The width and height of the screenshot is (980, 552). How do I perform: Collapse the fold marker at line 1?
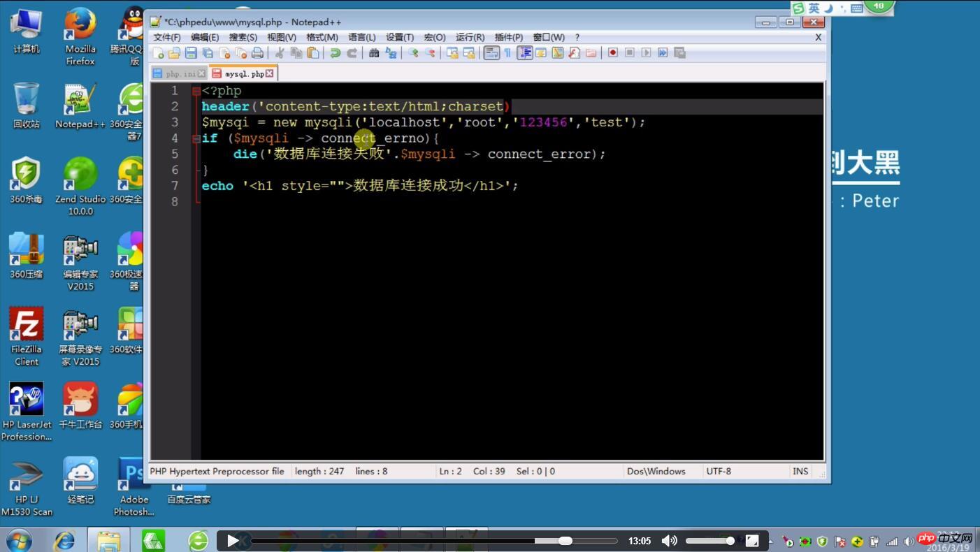click(x=196, y=91)
